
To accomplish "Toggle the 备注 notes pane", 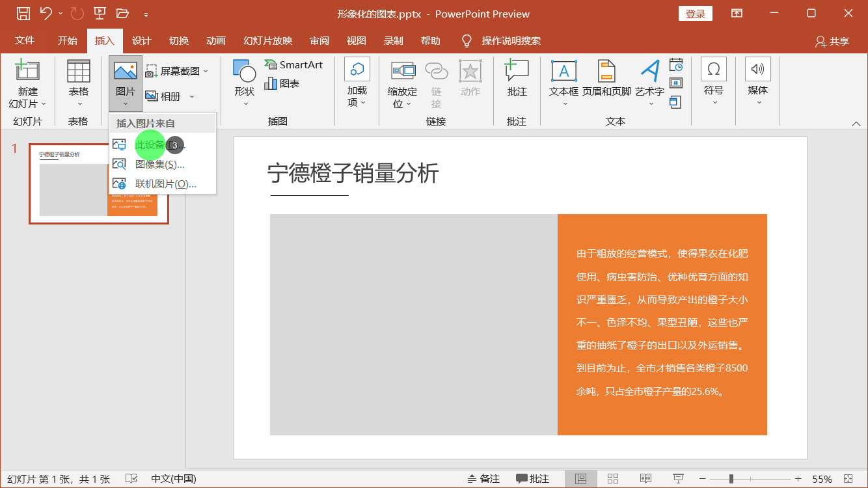I will click(483, 479).
